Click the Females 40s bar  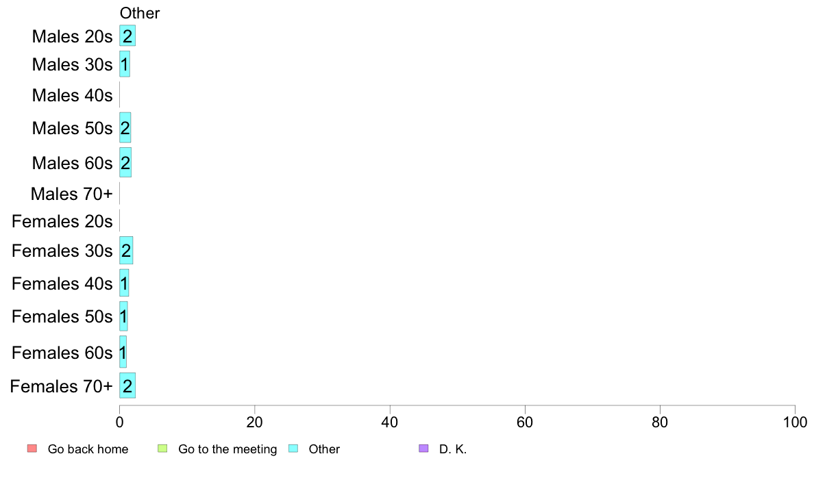tap(124, 283)
